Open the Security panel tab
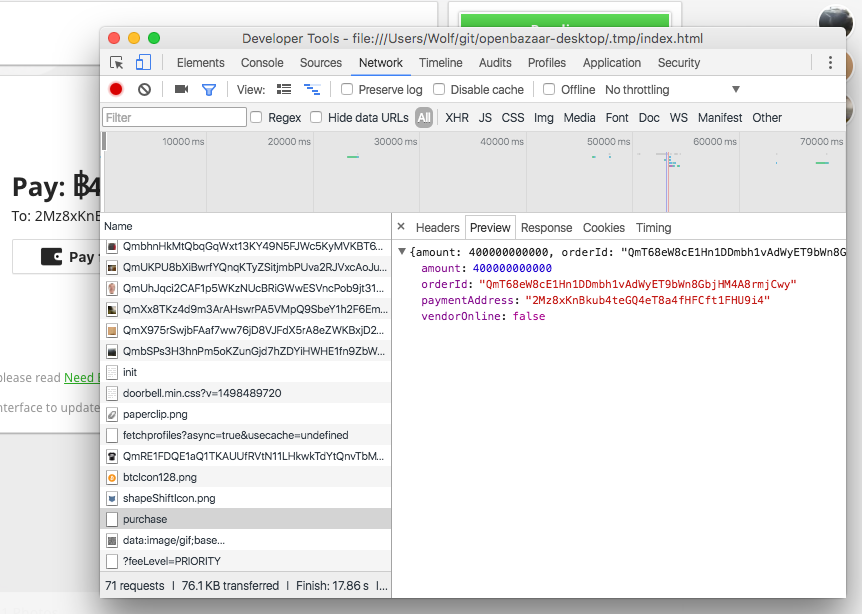 click(x=679, y=63)
